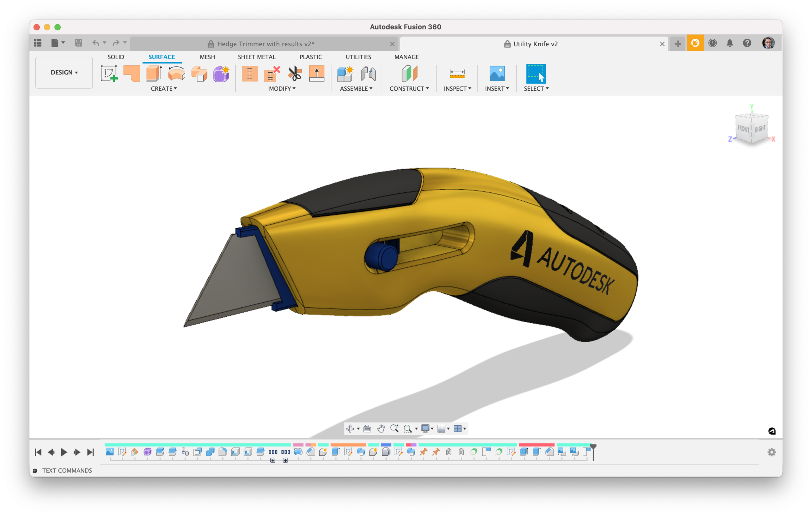This screenshot has height=516, width=812.
Task: Open the MODIFY dropdown menu
Action: (282, 89)
